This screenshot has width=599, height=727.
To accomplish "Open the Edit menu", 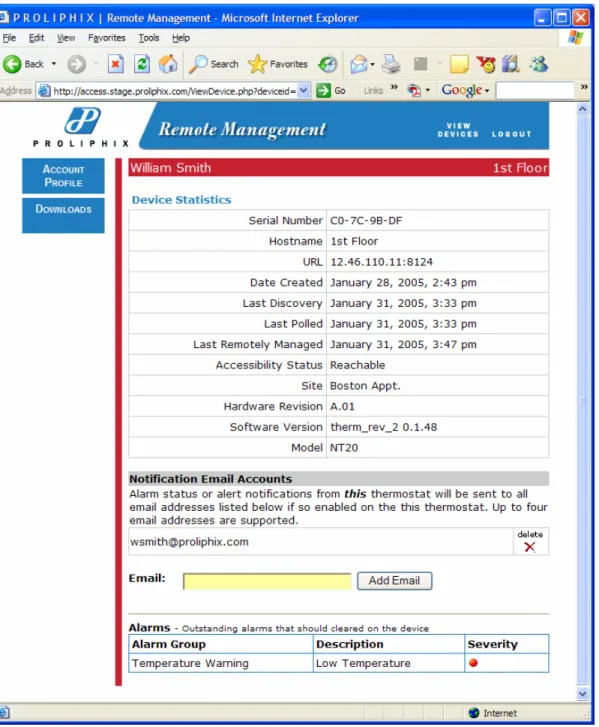I will coord(37,38).
